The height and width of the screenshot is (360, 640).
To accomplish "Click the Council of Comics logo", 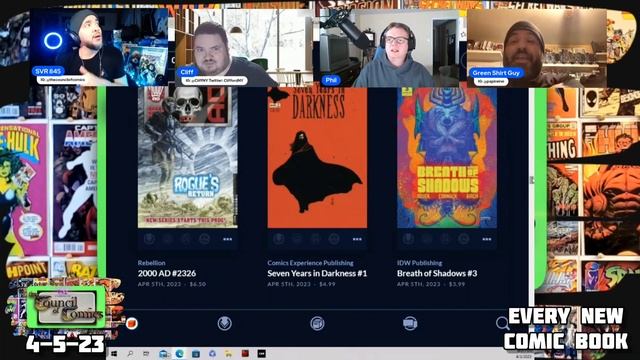I will tap(67, 308).
